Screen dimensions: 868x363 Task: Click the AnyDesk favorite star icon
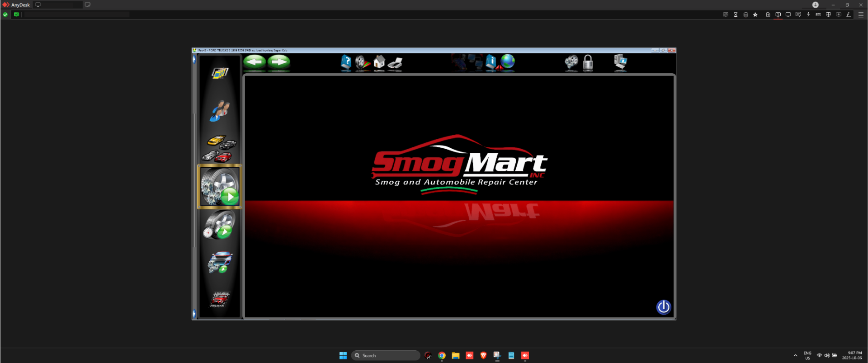[755, 14]
